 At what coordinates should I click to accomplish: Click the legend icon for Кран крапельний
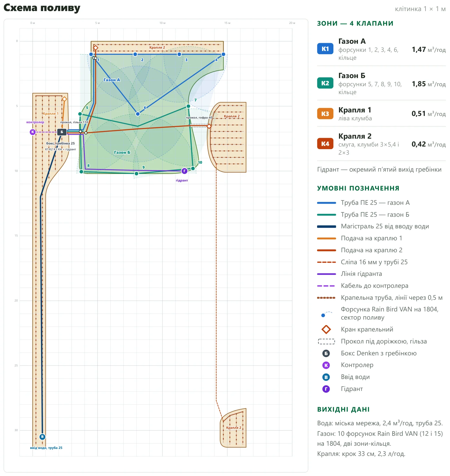(326, 329)
